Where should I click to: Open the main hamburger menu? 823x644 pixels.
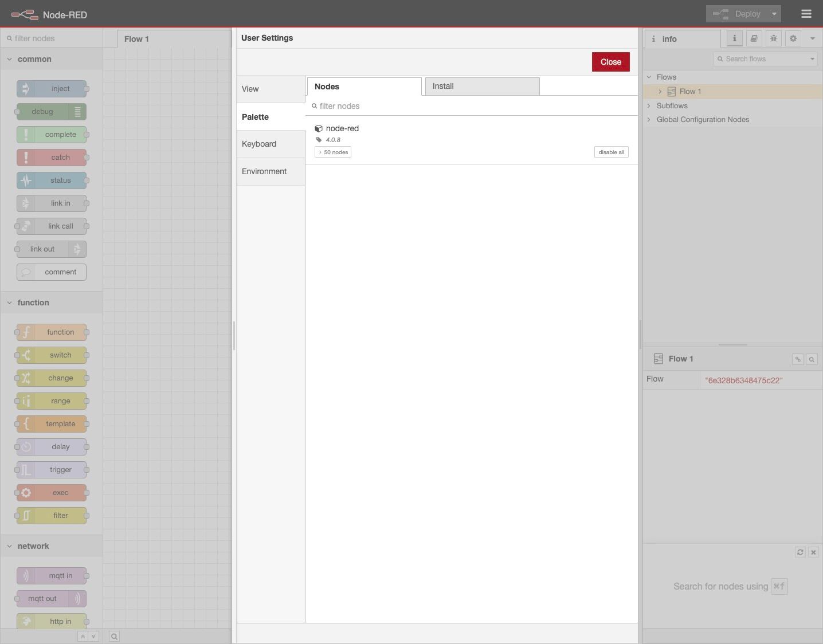[806, 13]
